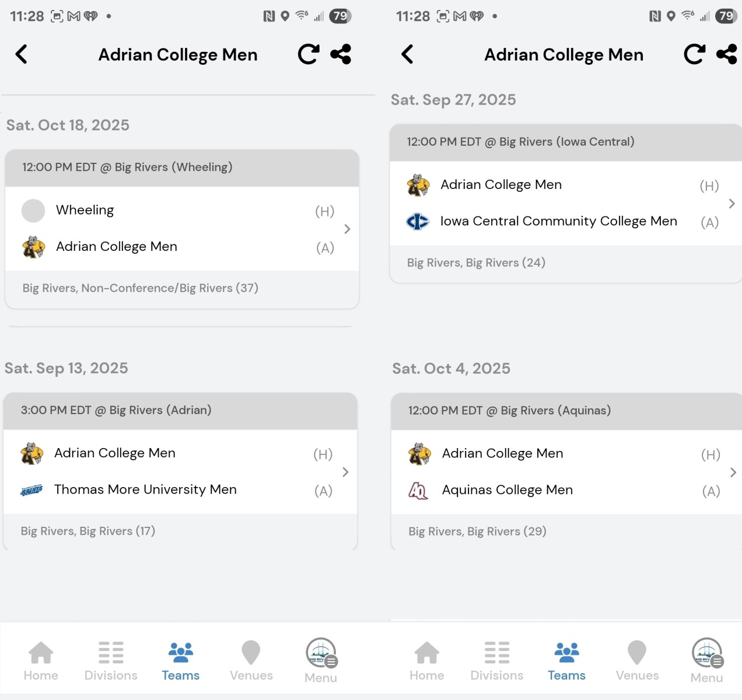
Task: Tap refresh icon on the right screen
Action: (x=694, y=54)
